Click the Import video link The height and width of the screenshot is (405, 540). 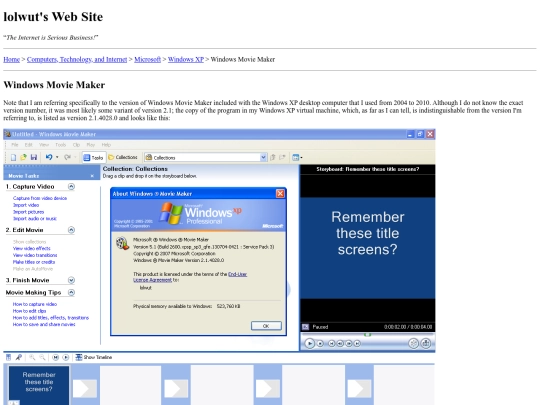point(26,205)
